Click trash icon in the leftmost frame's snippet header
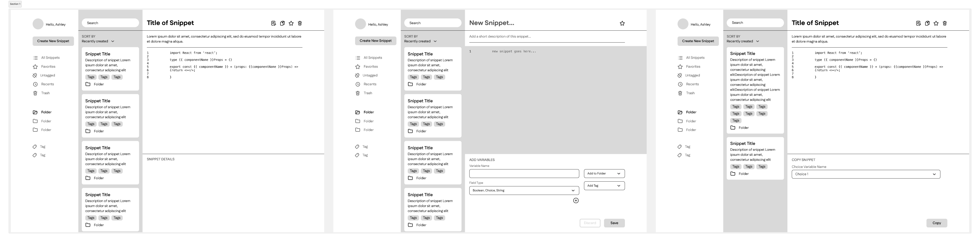Image resolution: width=980 pixels, height=242 pixels. tap(300, 23)
